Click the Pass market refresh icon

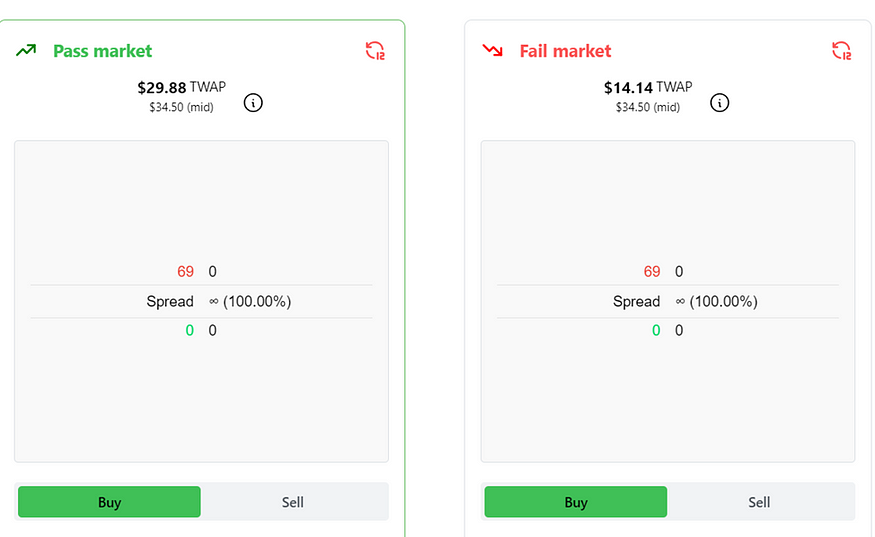point(375,51)
